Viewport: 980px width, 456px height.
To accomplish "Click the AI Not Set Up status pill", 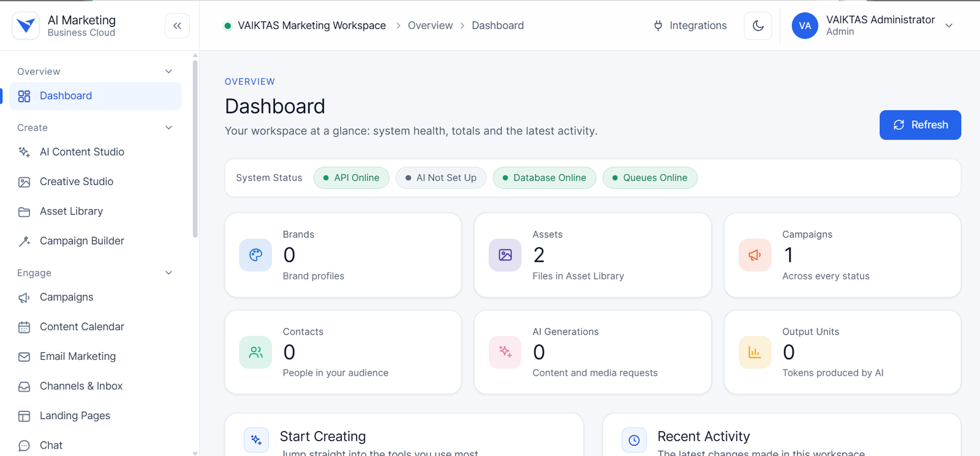I will coord(441,178).
